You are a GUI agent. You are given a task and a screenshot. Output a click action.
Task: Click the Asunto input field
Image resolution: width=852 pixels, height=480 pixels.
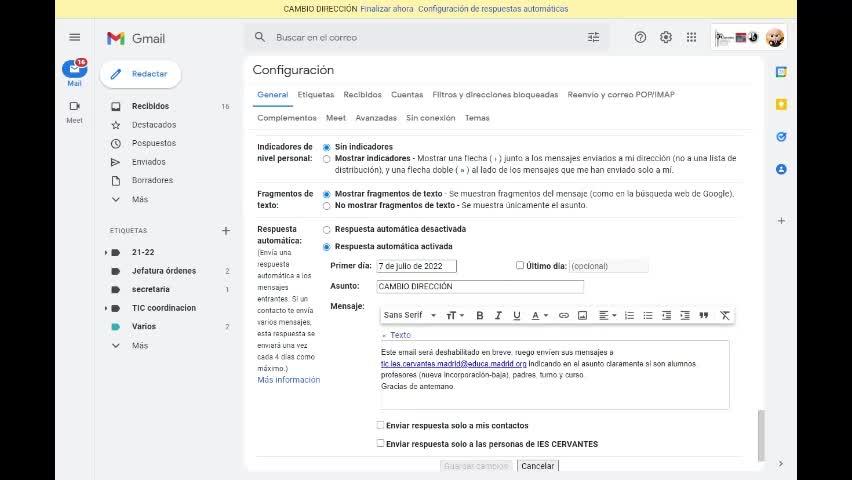(479, 286)
